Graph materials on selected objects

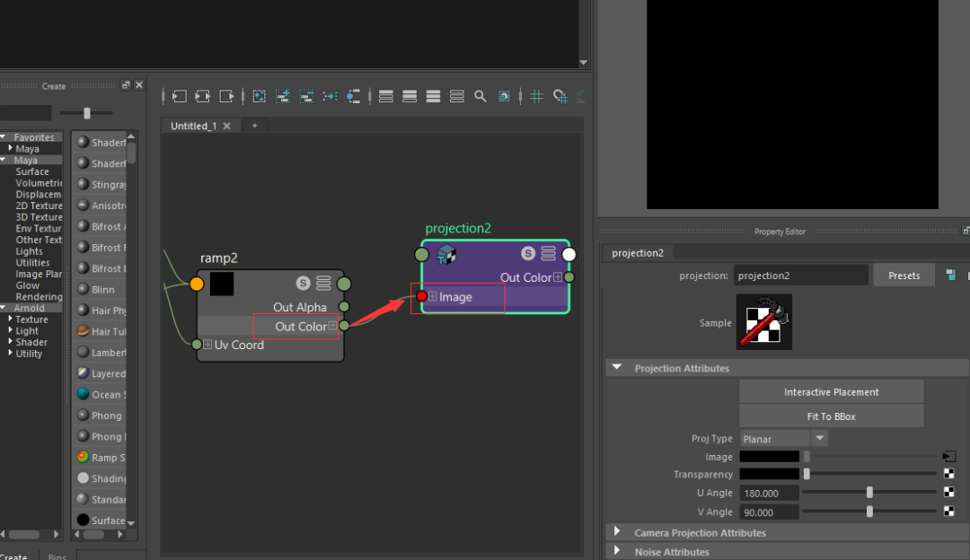[x=353, y=96]
